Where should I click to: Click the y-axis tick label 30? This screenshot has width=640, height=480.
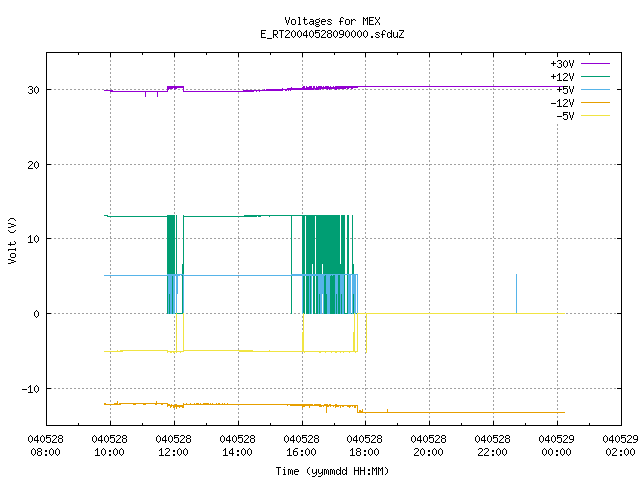[33, 90]
